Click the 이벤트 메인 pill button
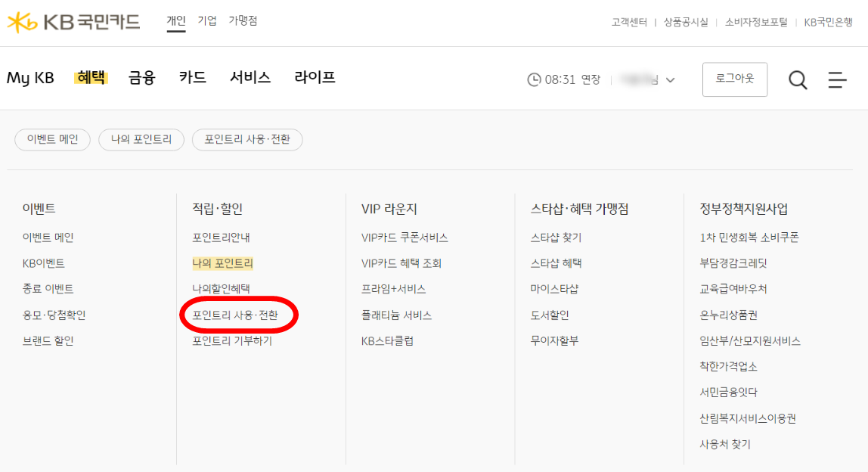This screenshot has height=472, width=868. point(53,139)
